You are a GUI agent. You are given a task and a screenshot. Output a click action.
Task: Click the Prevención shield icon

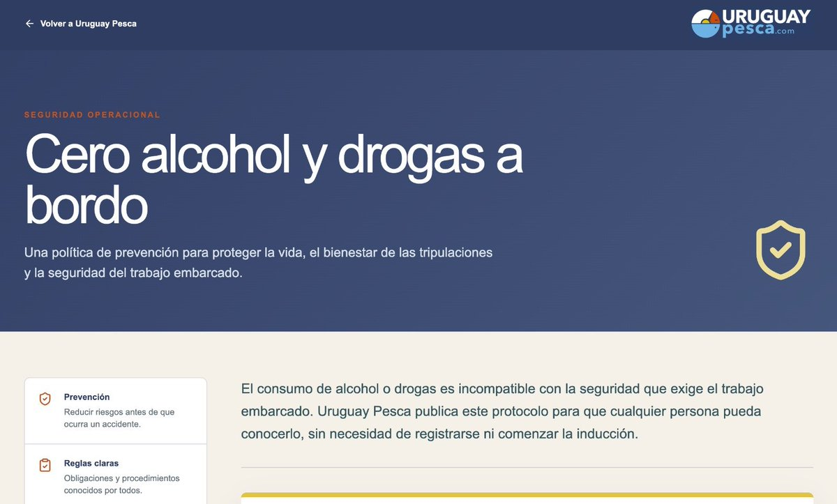point(45,399)
